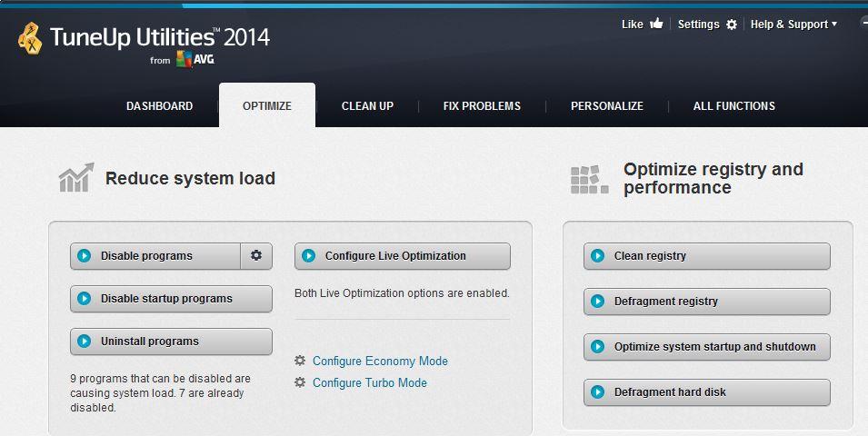
Task: Click the play icon on Defragment registry
Action: click(x=597, y=301)
